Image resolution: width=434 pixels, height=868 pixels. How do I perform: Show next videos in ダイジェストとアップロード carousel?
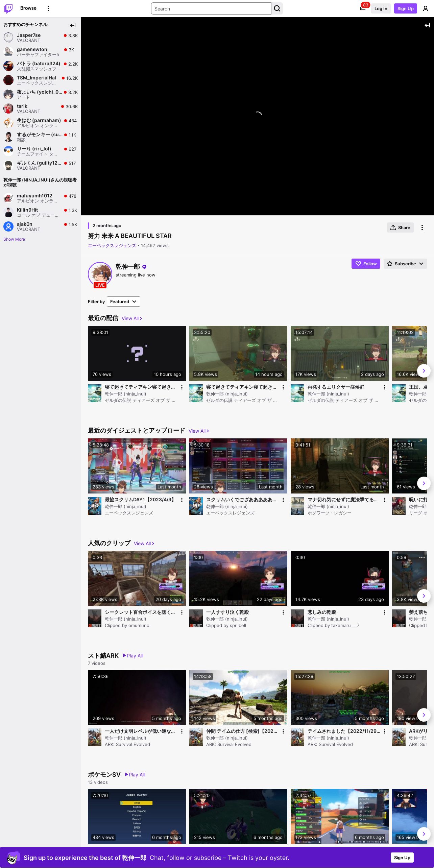[424, 483]
